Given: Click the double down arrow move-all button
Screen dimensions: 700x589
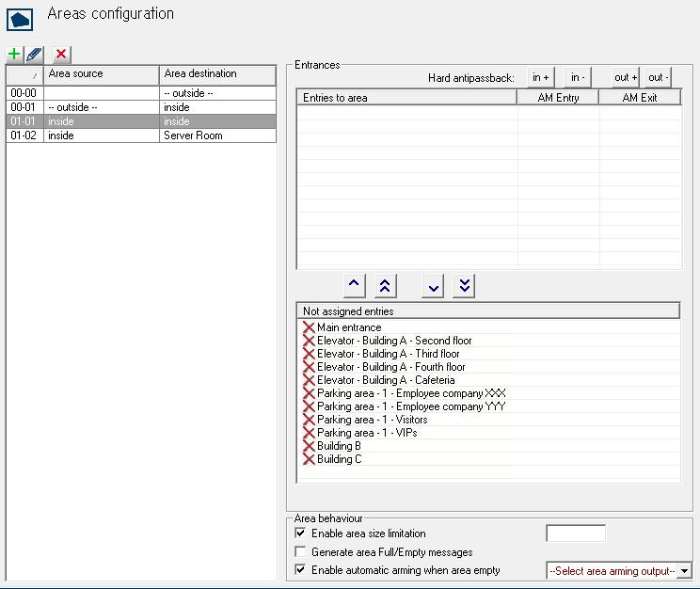Looking at the screenshot, I should [464, 285].
